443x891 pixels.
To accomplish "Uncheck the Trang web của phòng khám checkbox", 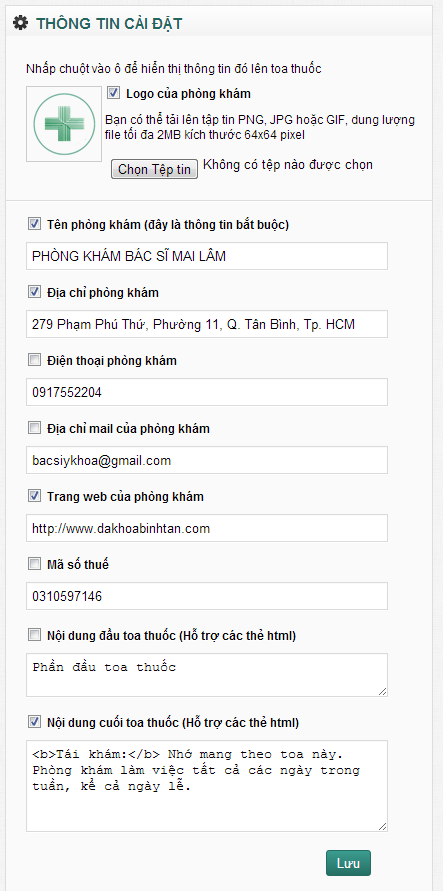I will (35, 496).
